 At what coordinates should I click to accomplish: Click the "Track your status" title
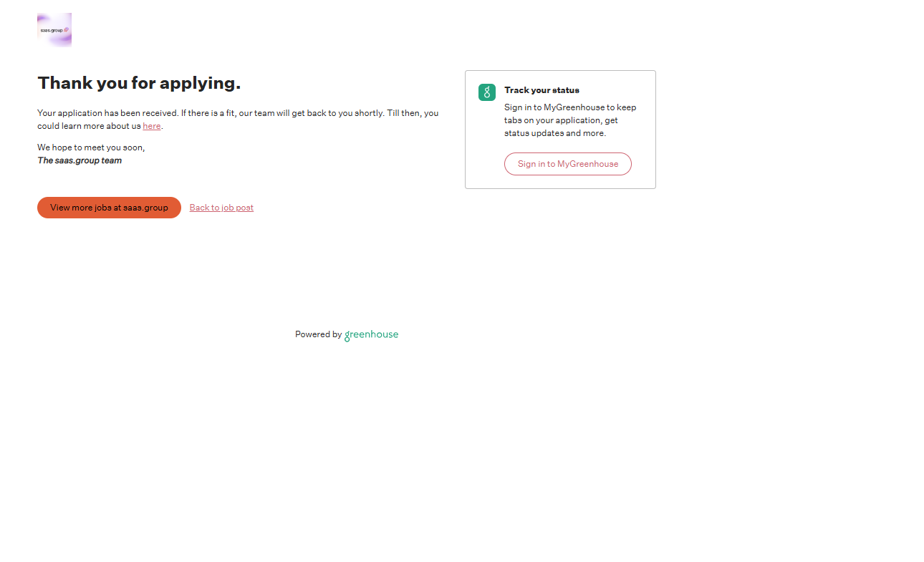point(542,90)
